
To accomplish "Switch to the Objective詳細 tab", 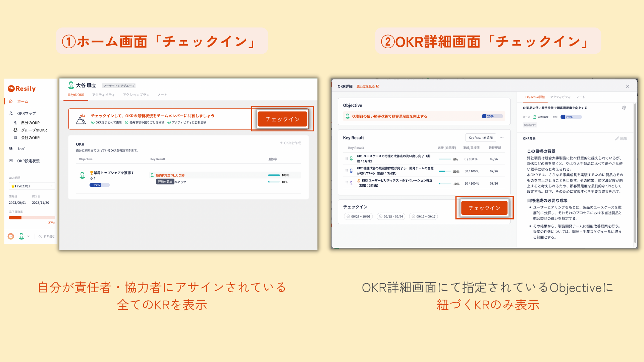I will [x=535, y=97].
